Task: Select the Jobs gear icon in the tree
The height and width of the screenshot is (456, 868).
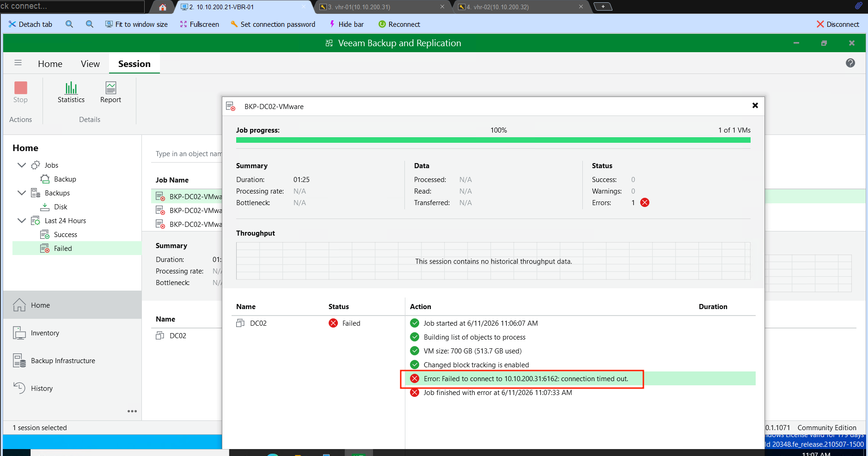Action: pyautogui.click(x=36, y=165)
